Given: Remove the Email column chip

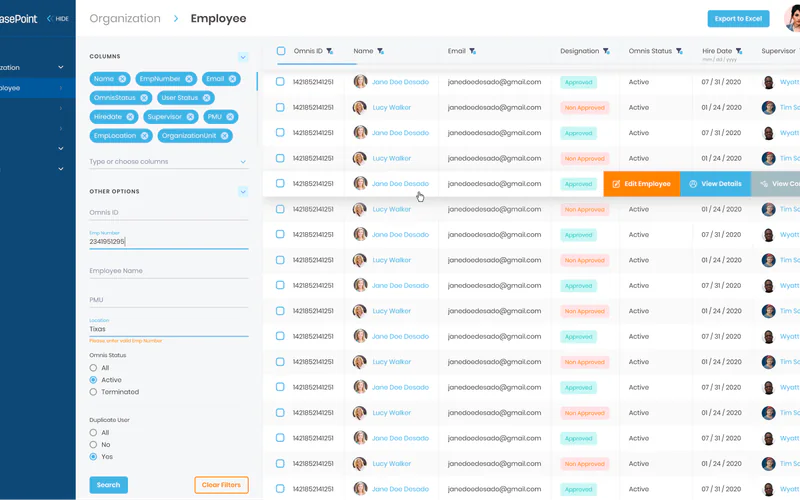Looking at the screenshot, I should (x=233, y=79).
